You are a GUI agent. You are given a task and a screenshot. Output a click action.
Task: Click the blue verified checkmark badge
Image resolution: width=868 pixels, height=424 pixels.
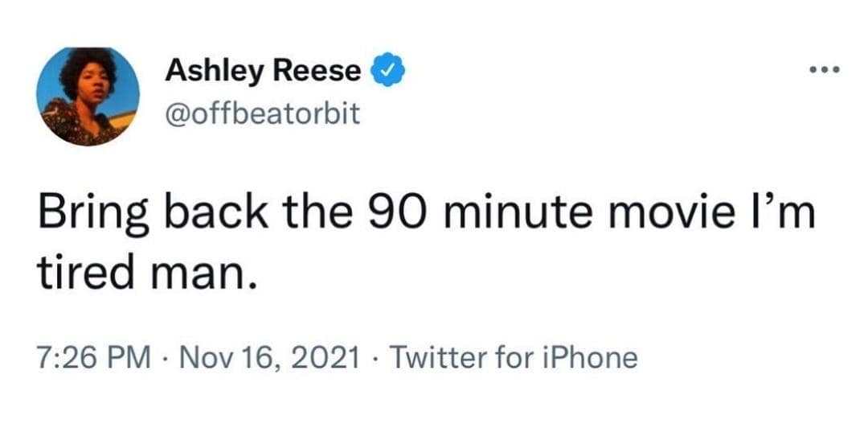tap(386, 71)
